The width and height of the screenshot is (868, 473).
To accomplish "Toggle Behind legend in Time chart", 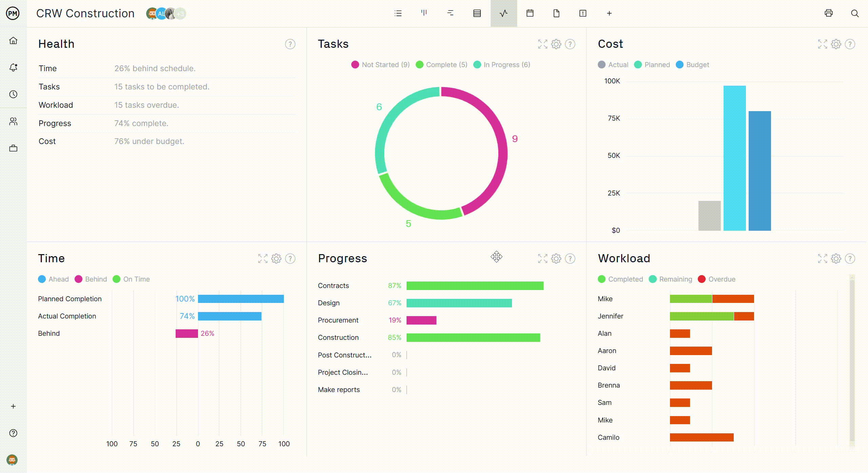I will (x=91, y=279).
